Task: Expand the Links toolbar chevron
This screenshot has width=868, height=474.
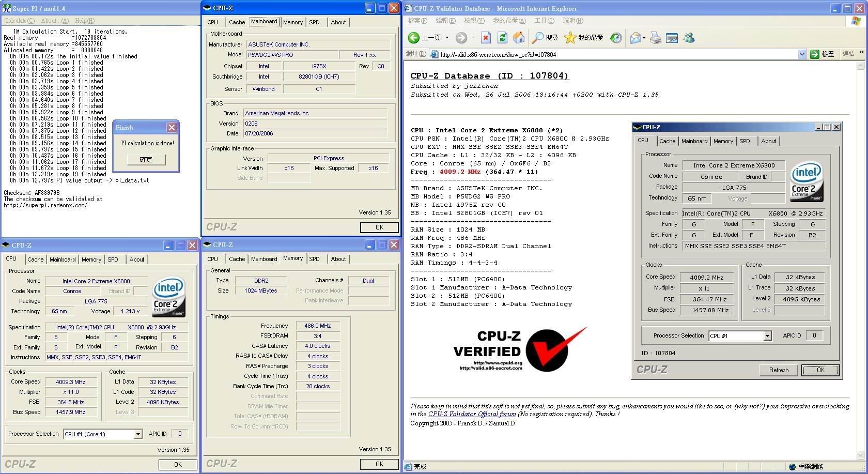Action: [x=861, y=53]
